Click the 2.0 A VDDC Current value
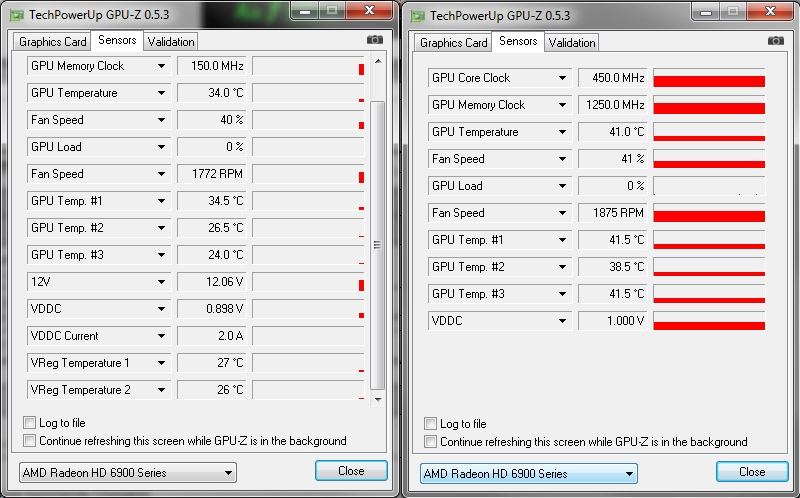The image size is (800, 498). (212, 336)
